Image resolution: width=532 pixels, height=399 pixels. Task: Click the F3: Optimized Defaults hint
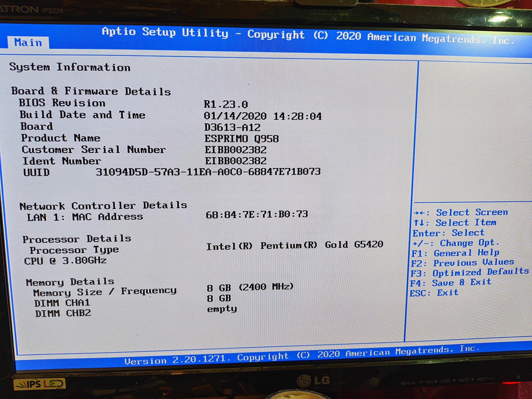pos(470,272)
